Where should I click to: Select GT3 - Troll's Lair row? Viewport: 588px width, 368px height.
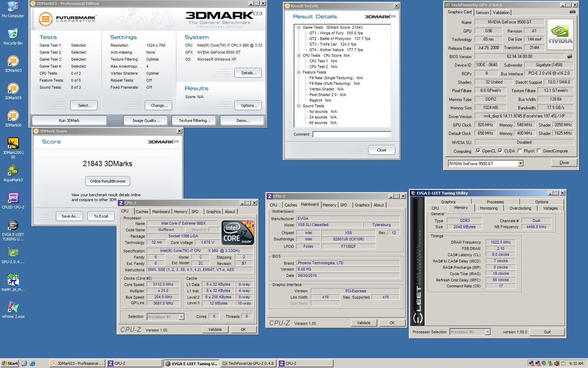(x=333, y=44)
